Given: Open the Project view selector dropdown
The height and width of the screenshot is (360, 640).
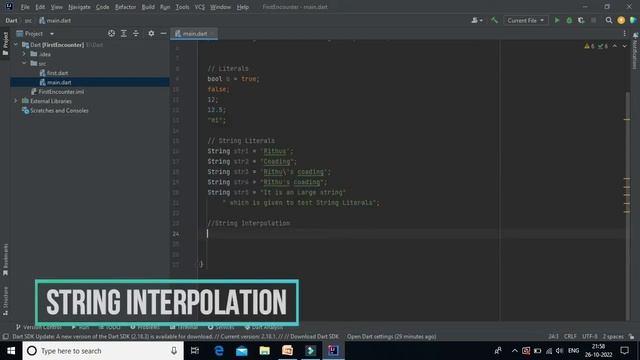Looking at the screenshot, I should pyautogui.click(x=35, y=33).
